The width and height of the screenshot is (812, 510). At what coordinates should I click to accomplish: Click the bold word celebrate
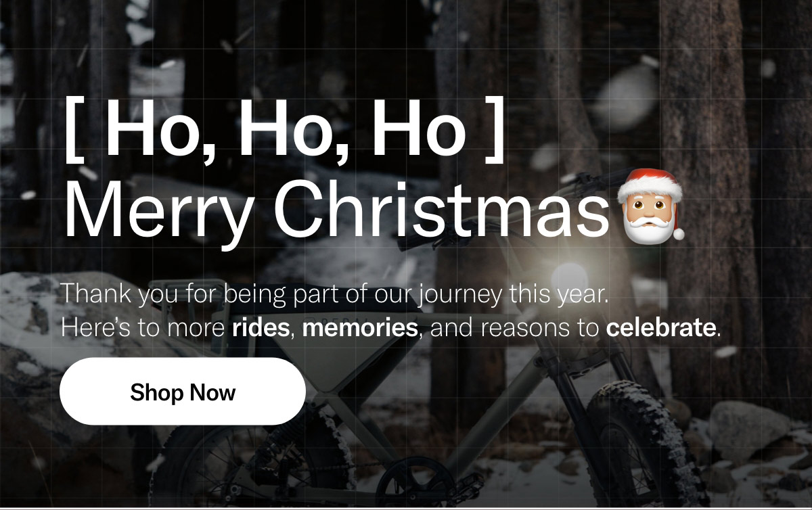(661, 329)
